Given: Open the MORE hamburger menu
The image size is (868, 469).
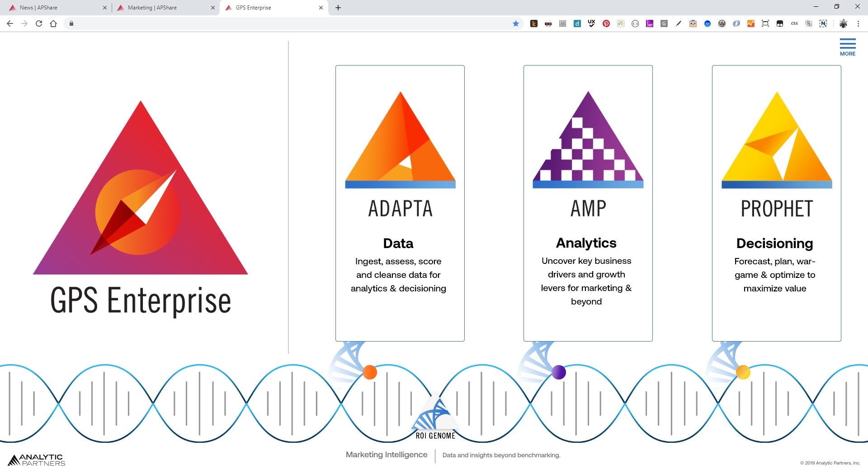Looking at the screenshot, I should (848, 47).
